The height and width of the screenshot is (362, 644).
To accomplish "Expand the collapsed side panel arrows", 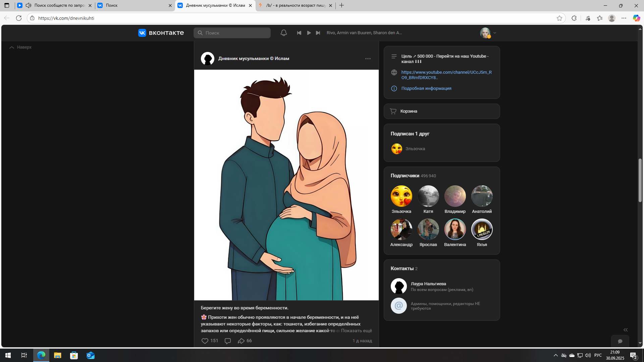I will (x=626, y=330).
